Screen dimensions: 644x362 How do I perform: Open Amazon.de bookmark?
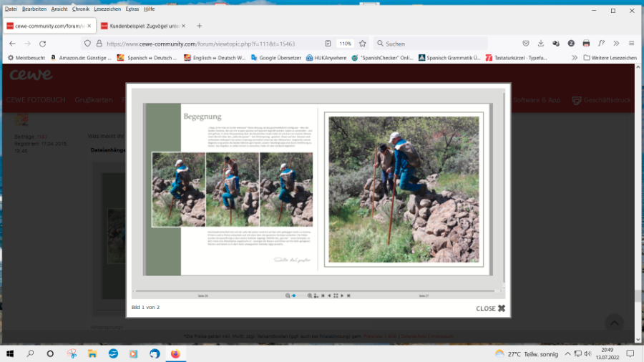click(x=81, y=58)
